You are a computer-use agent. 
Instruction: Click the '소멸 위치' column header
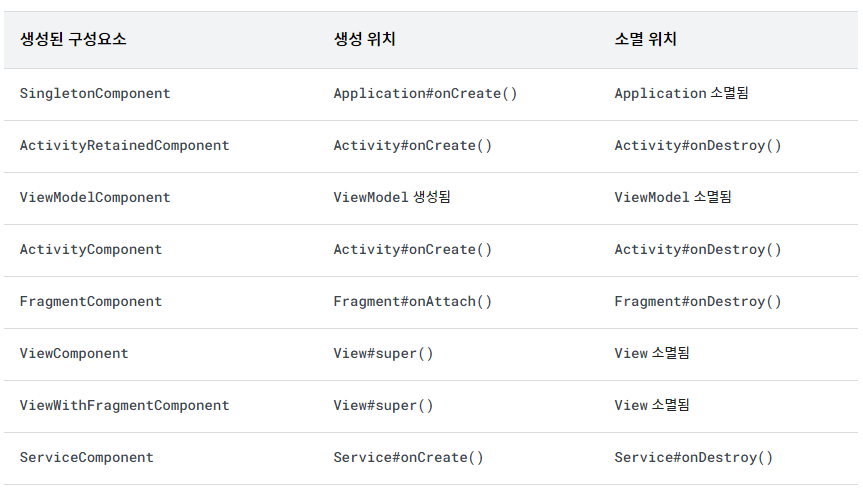[x=645, y=39]
